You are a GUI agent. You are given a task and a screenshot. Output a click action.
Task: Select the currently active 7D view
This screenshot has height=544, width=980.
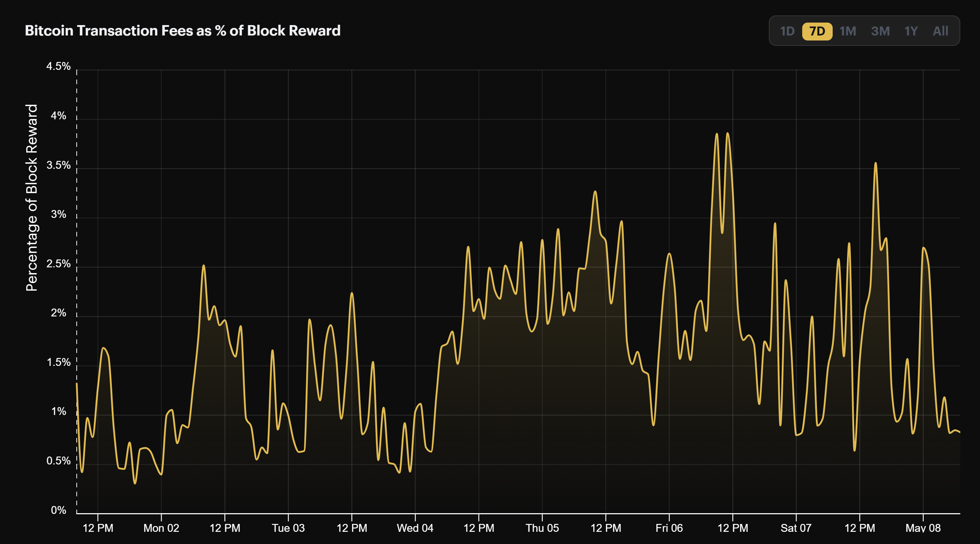pyautogui.click(x=817, y=31)
